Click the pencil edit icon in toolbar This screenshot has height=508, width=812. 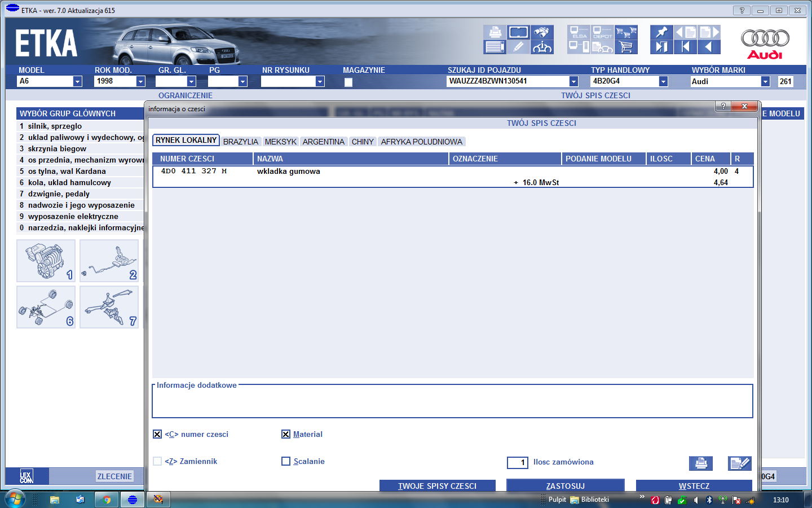518,47
